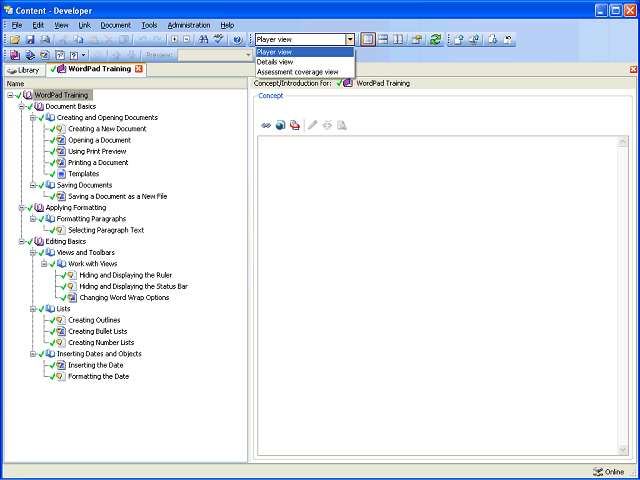This screenshot has width=640, height=480.
Task: Click the Expand all toolbar icon
Action: [x=175, y=40]
